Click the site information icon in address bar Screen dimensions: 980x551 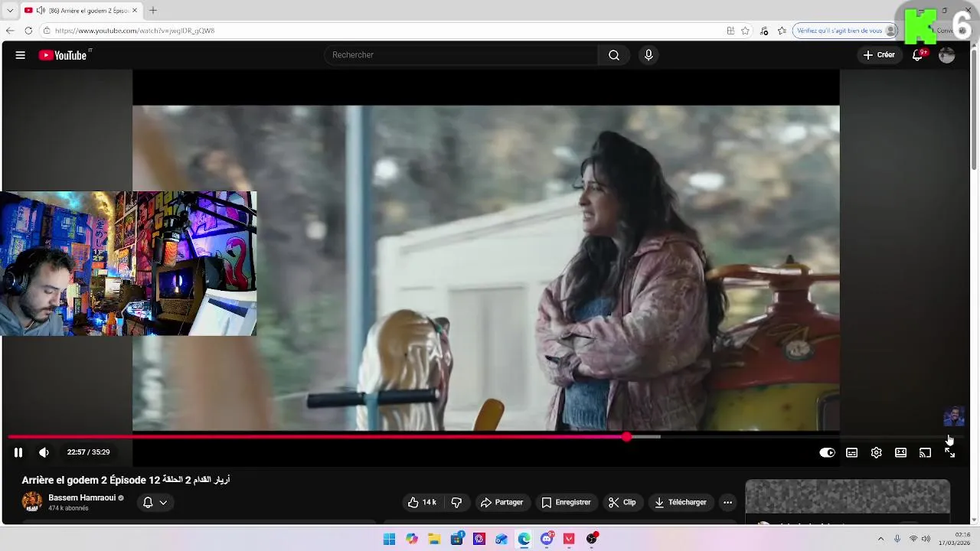47,31
